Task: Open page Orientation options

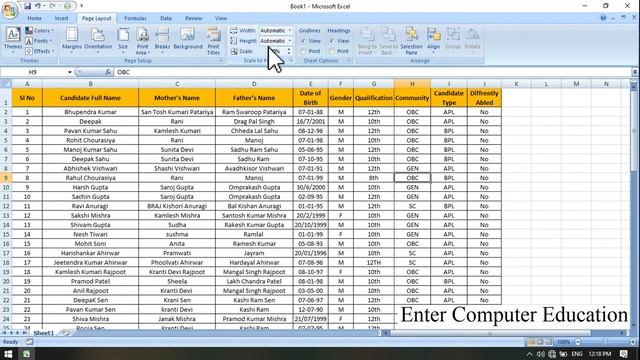Action: pos(98,41)
